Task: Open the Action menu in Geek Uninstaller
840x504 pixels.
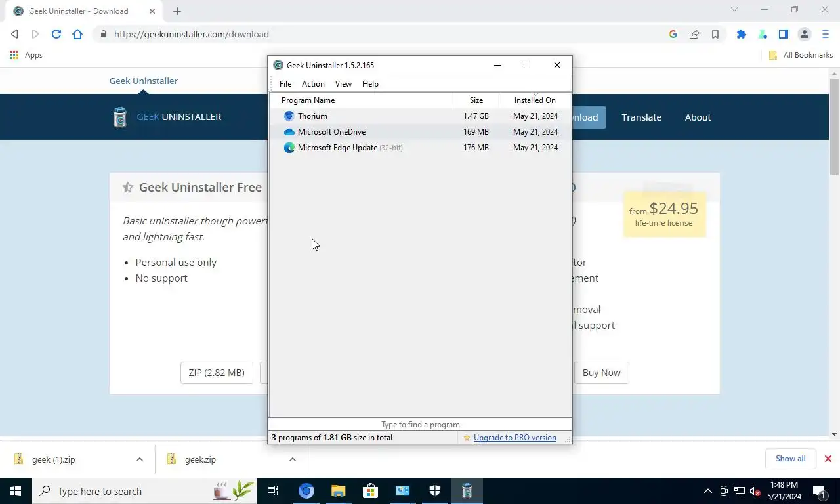Action: pyautogui.click(x=313, y=84)
